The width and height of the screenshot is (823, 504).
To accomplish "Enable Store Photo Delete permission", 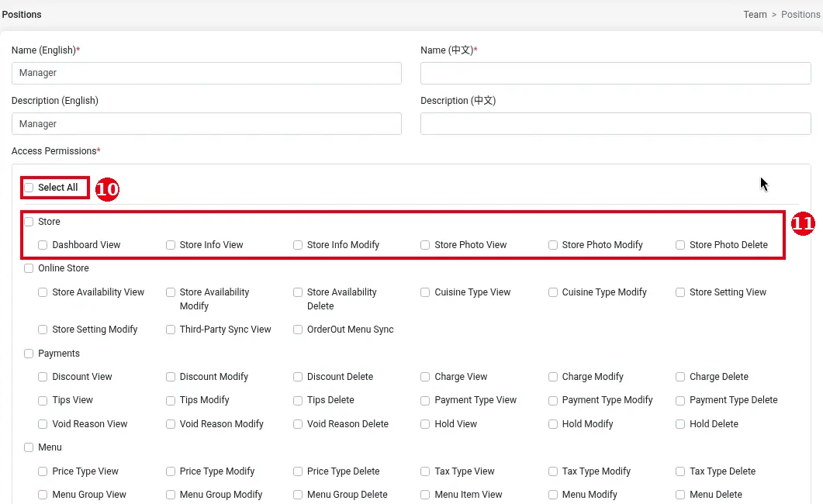I will pos(680,245).
